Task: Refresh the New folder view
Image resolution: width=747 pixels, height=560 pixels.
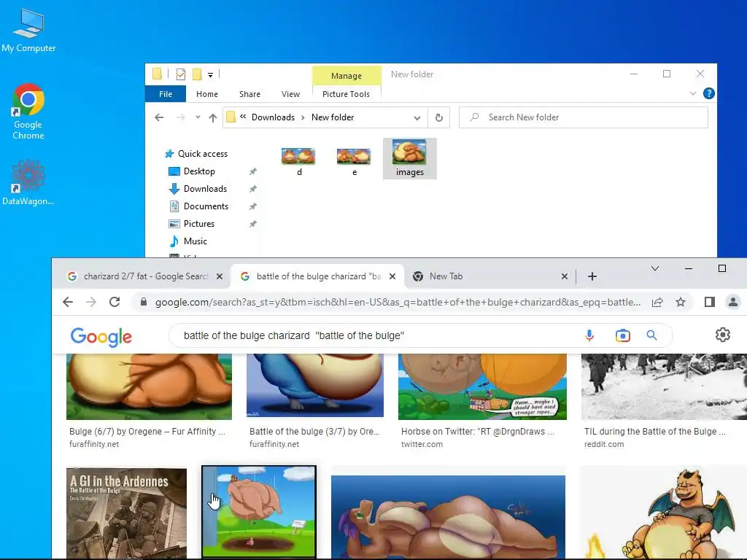Action: pyautogui.click(x=438, y=117)
